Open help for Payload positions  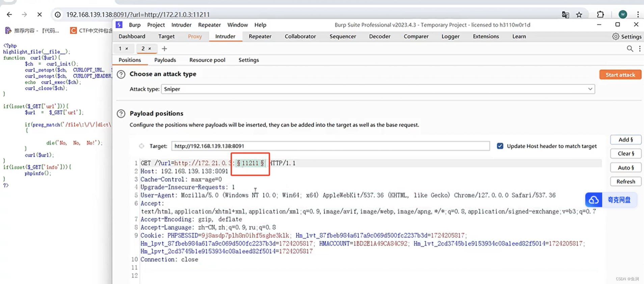pos(121,114)
